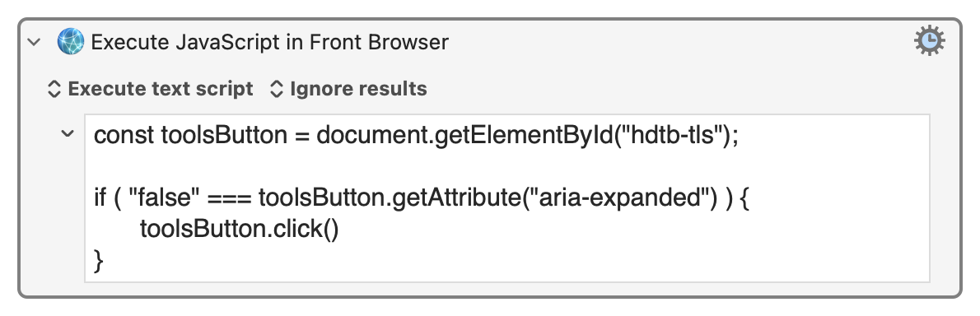This screenshot has width=980, height=316.
Task: Click empty space right of toolsButton.click() in field
Action: [x=632, y=229]
